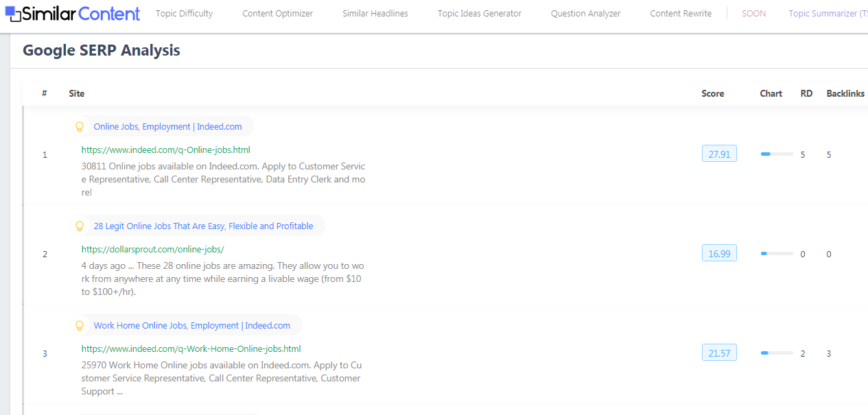868x415 pixels.
Task: Click the Site column header
Action: 77,93
